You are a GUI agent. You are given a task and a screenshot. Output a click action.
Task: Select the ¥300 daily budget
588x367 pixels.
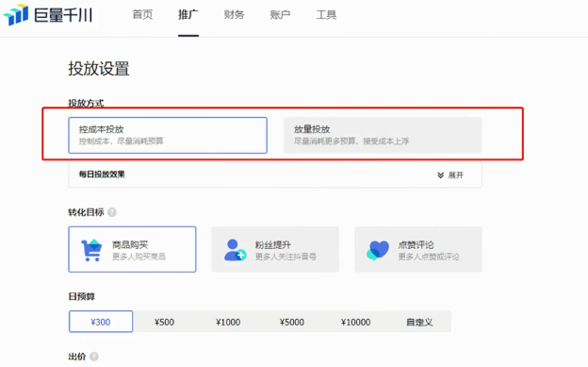(x=101, y=322)
